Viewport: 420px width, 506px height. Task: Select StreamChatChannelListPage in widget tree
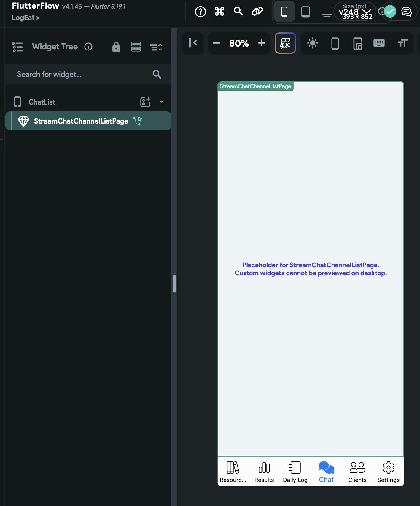[x=88, y=121]
